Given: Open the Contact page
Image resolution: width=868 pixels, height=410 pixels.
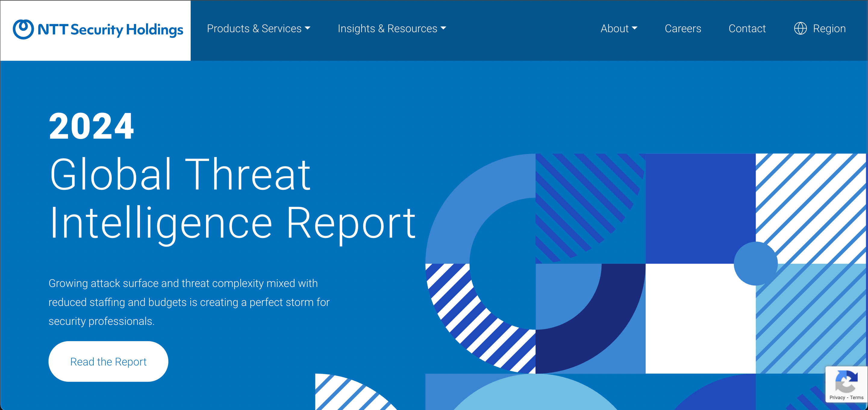Looking at the screenshot, I should [747, 29].
